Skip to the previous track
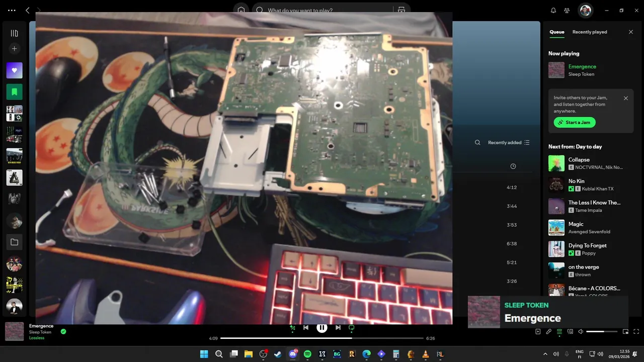644x362 pixels. (306, 327)
